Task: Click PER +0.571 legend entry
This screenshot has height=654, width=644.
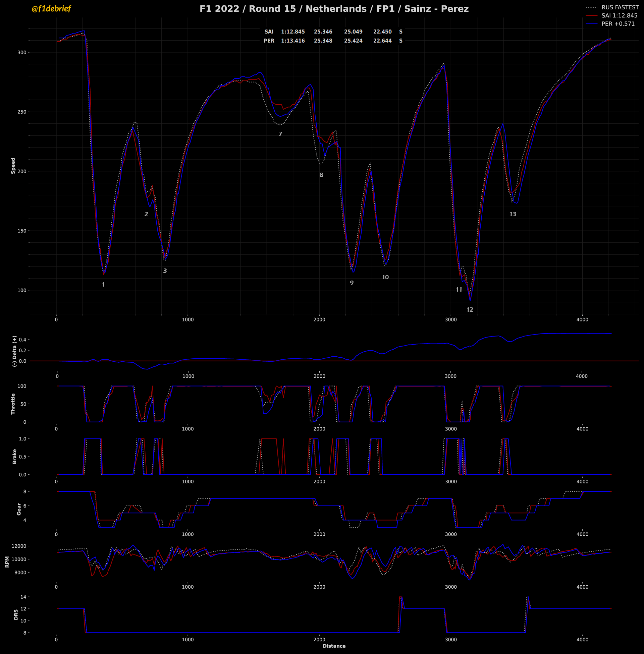Action: pyautogui.click(x=618, y=24)
